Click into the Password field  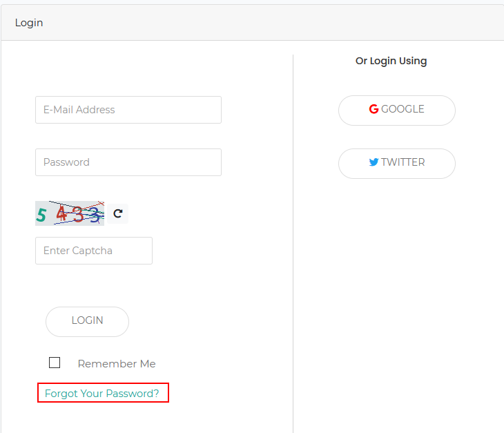[x=128, y=162]
